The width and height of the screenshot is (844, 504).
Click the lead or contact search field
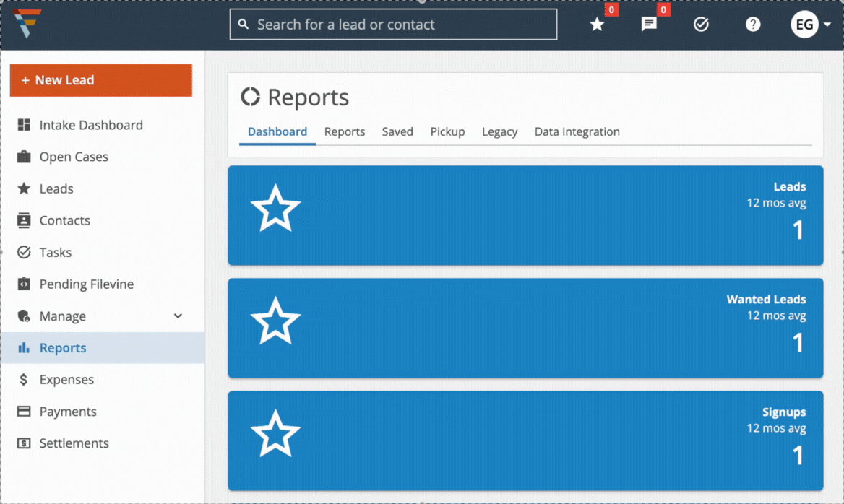click(394, 25)
